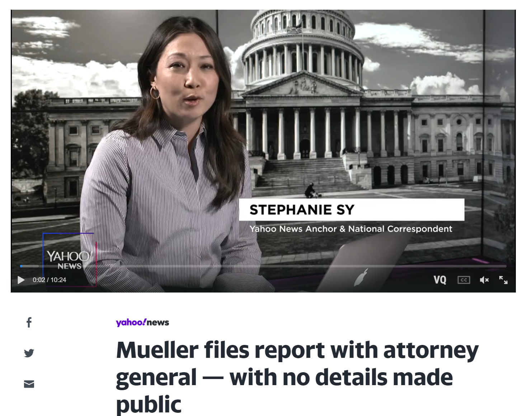This screenshot has width=532, height=416.
Task: Play the Mueller report video
Action: pyautogui.click(x=21, y=280)
